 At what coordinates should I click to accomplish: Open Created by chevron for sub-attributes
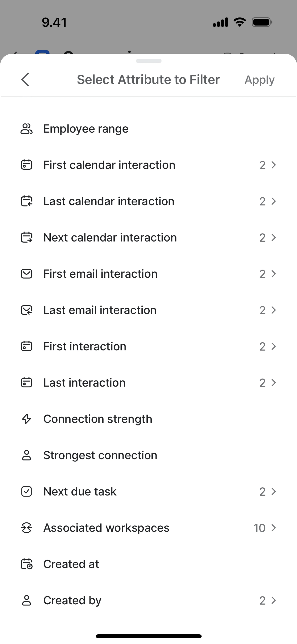tap(274, 600)
